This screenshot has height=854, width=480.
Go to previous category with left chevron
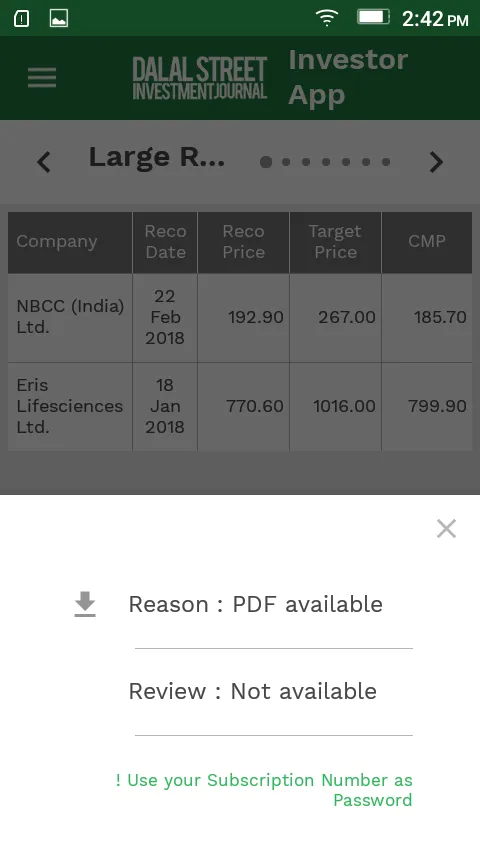(44, 162)
